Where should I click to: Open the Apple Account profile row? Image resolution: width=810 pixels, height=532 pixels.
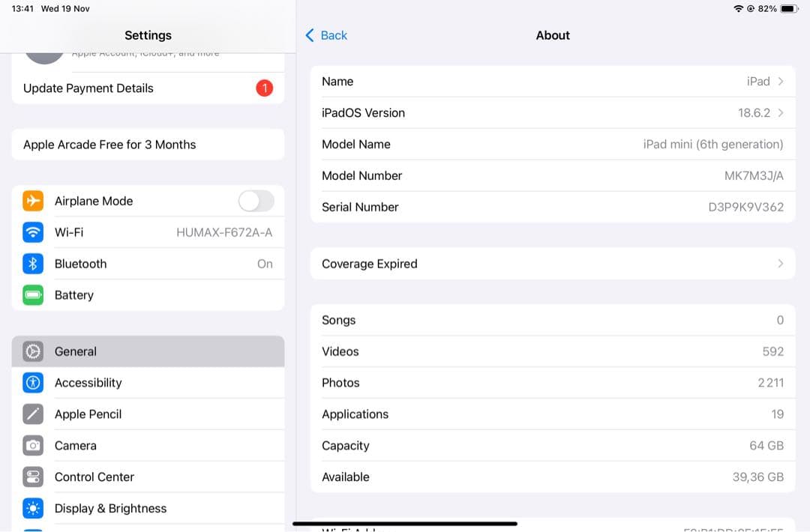click(x=148, y=52)
